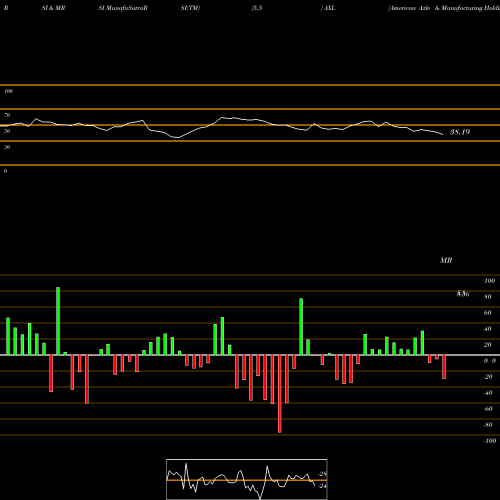The image size is (500, 500).
Task: Click the '-100' label on MR axis
Action: coord(490,441)
